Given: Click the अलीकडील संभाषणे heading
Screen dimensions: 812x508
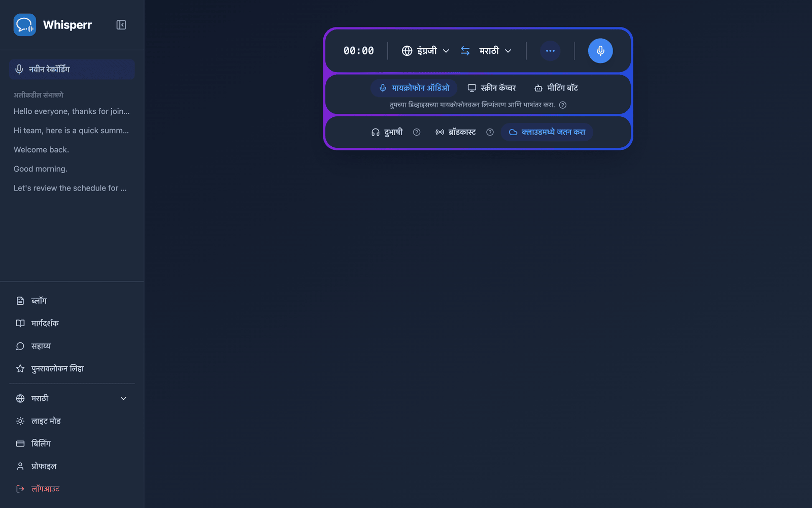Looking at the screenshot, I should (39, 95).
